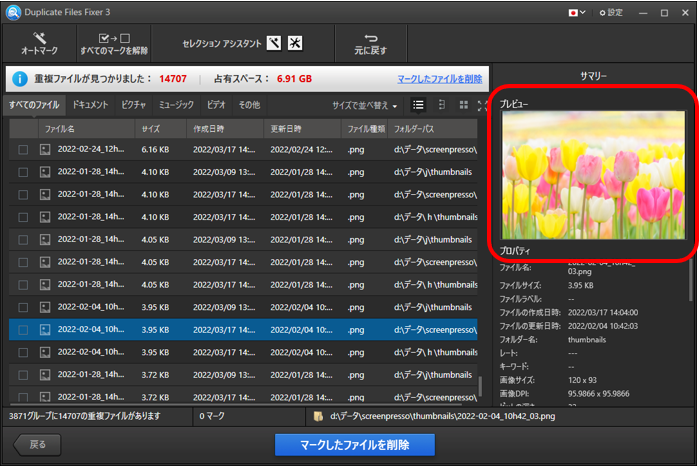
Task: Click file size property value 3.95 KB
Action: tap(580, 285)
